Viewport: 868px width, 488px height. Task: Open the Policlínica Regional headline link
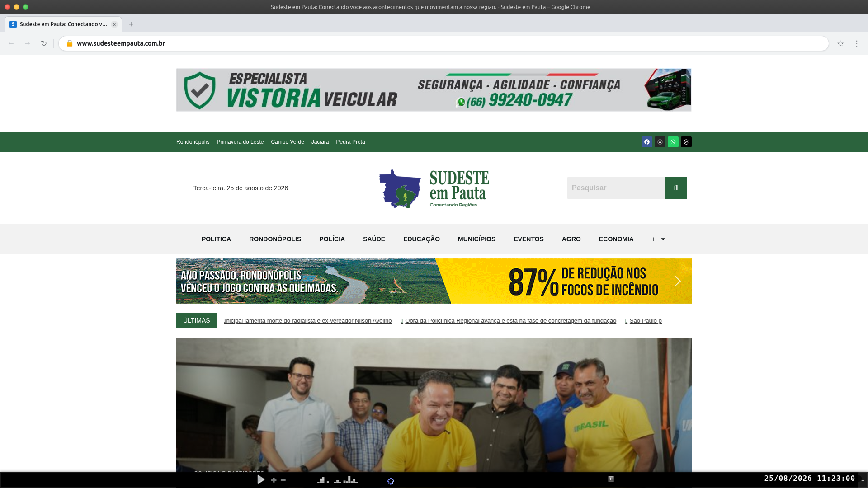[510, 321]
